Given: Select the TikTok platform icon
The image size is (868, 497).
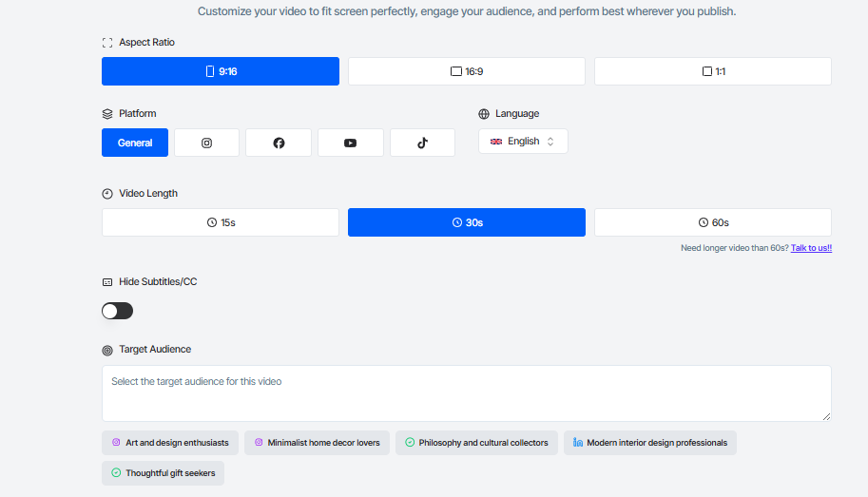Looking at the screenshot, I should 422,143.
